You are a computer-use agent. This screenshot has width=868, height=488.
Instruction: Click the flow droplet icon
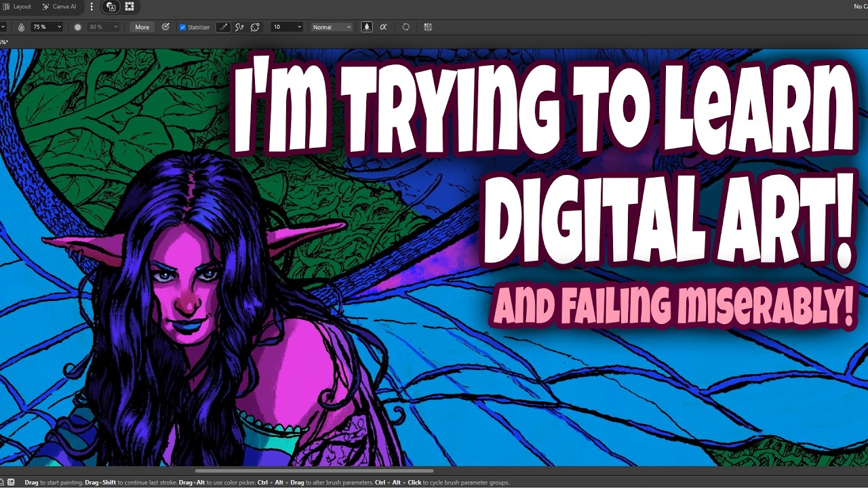point(21,27)
